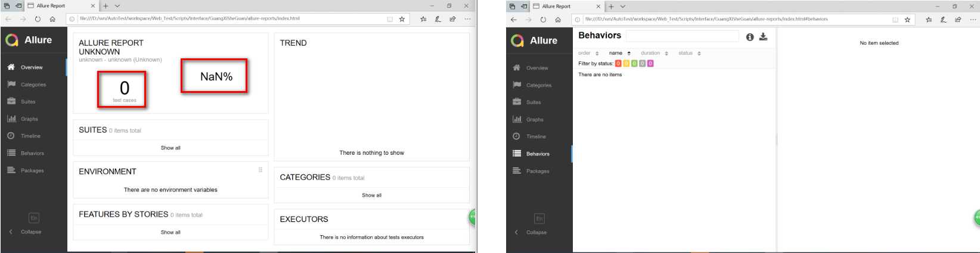
Task: Go to Categories in the right Behaviors window
Action: 539,85
